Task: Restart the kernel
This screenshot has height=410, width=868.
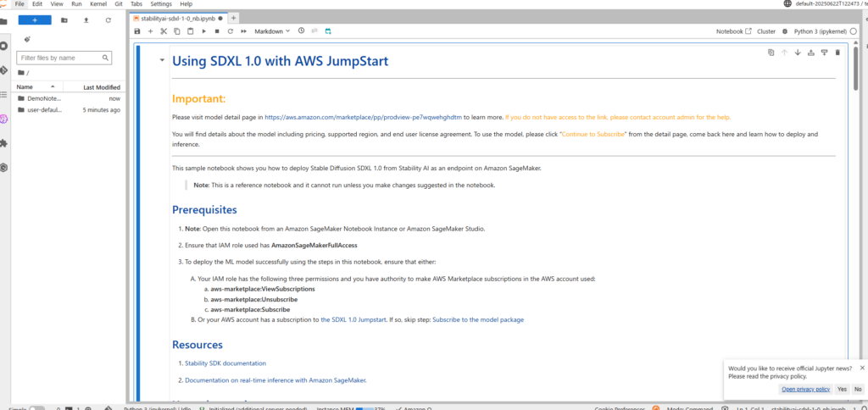Action: [x=231, y=31]
